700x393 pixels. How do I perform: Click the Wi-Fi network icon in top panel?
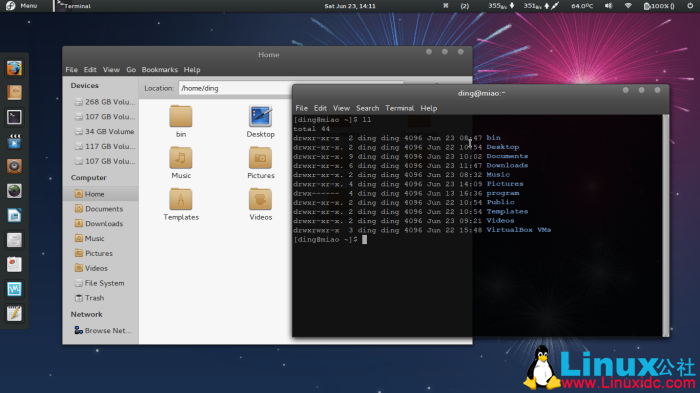[628, 6]
